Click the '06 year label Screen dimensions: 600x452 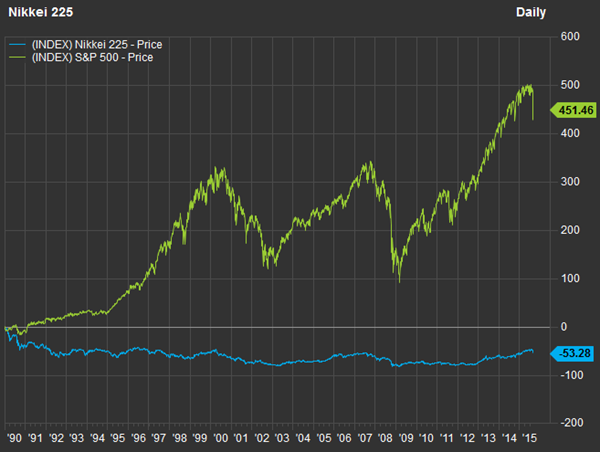[344, 438]
